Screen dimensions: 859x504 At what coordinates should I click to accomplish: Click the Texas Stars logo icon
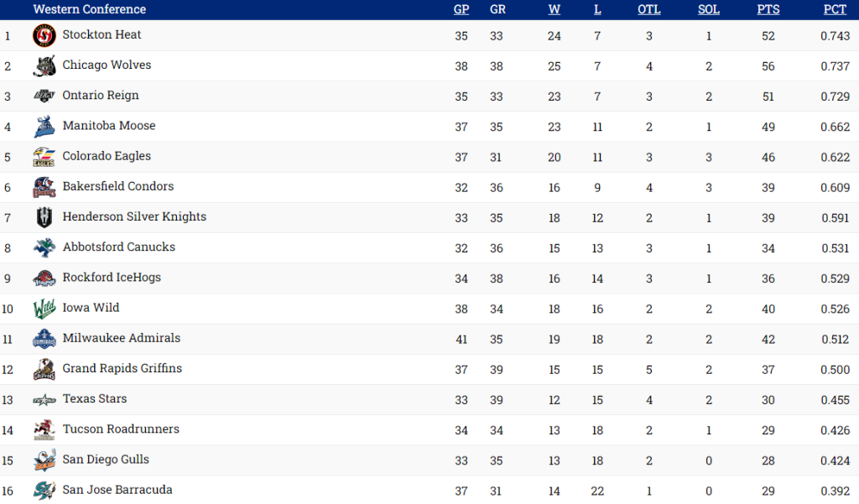(44, 399)
